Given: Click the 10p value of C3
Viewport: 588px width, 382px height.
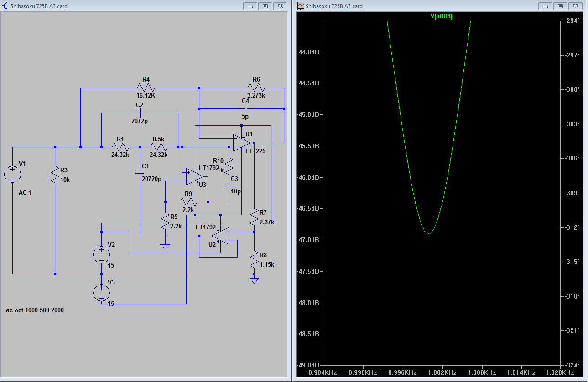Looking at the screenshot, I should (236, 191).
